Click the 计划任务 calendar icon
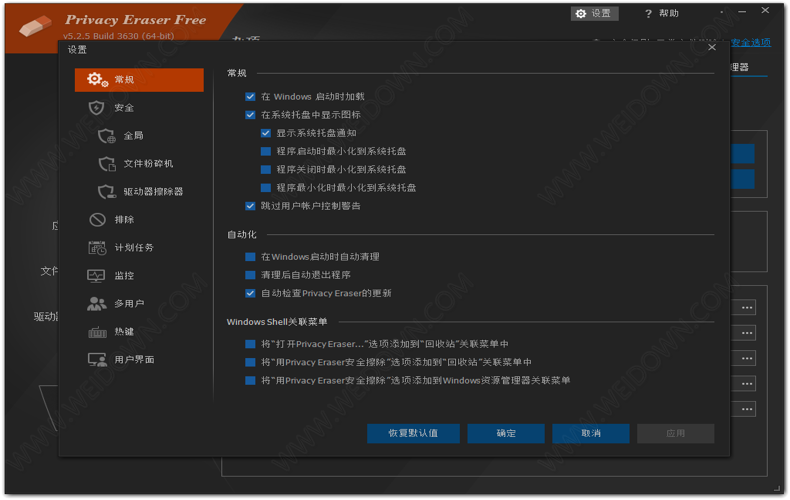 click(97, 247)
